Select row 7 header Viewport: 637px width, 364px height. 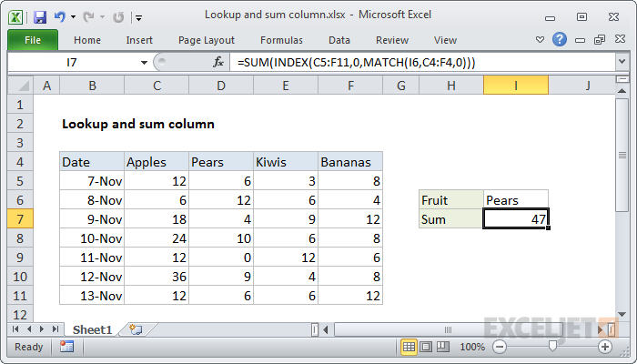[20, 219]
